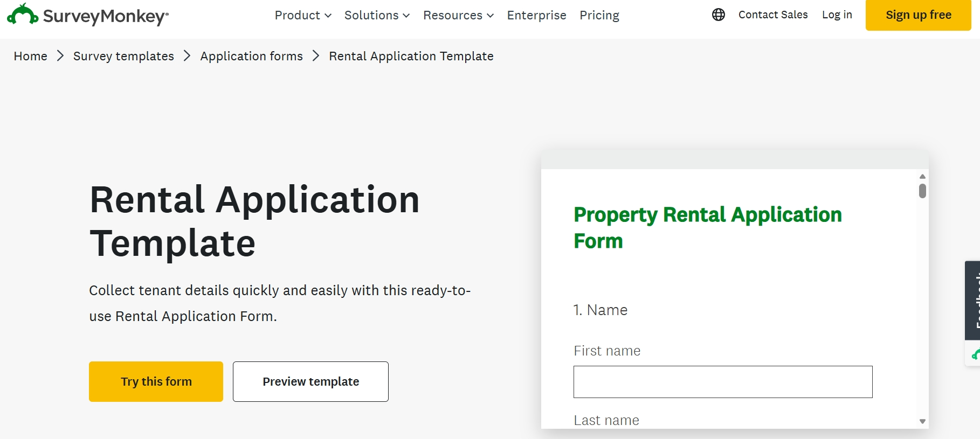Click Rental Application Template breadcrumb
The width and height of the screenshot is (980, 439).
coord(411,56)
